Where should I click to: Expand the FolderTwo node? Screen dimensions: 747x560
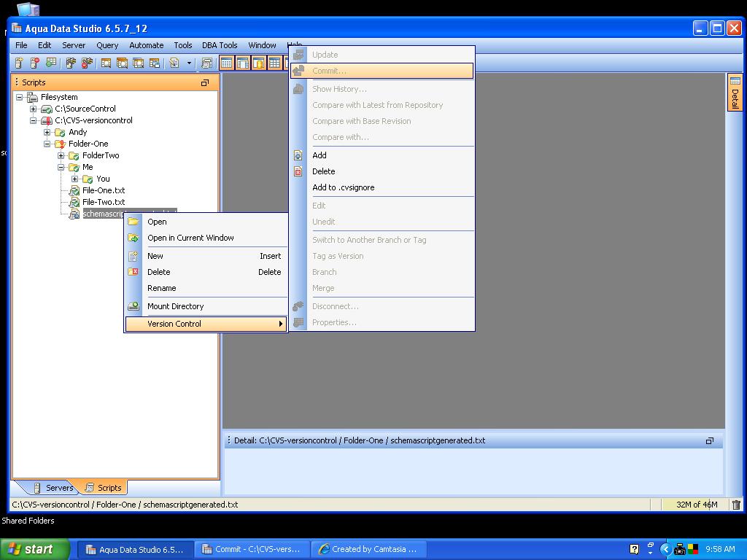(61, 156)
